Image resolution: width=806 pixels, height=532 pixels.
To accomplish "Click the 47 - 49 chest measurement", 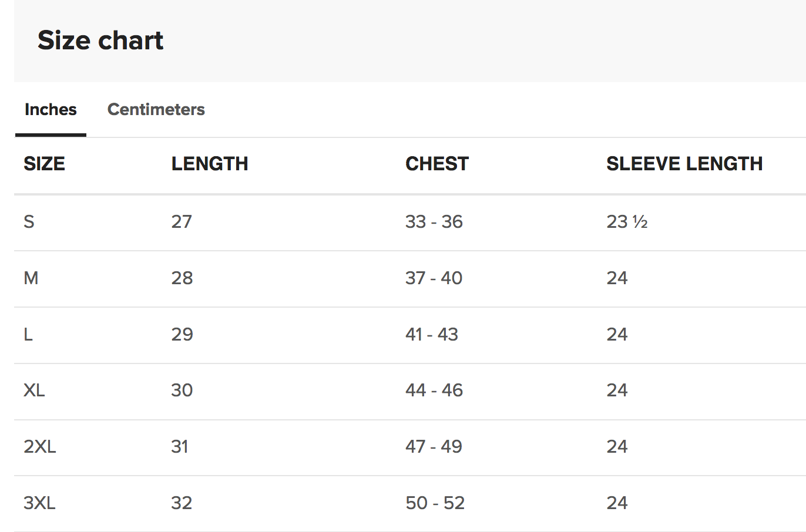I will tap(434, 447).
